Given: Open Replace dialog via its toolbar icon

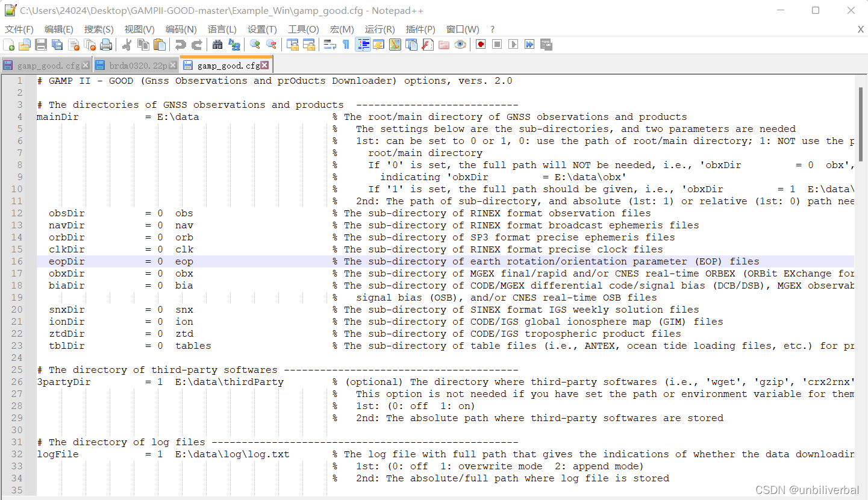Looking at the screenshot, I should point(234,45).
